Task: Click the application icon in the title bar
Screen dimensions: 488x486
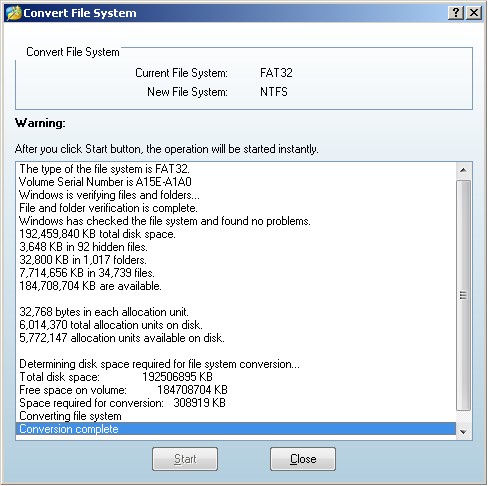Action: coord(13,13)
